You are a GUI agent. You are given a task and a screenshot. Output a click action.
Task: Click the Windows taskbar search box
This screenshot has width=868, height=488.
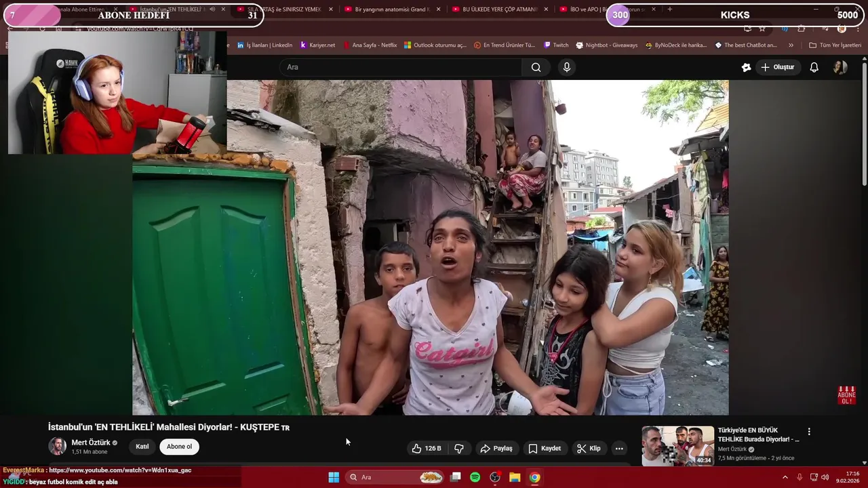pos(395,477)
